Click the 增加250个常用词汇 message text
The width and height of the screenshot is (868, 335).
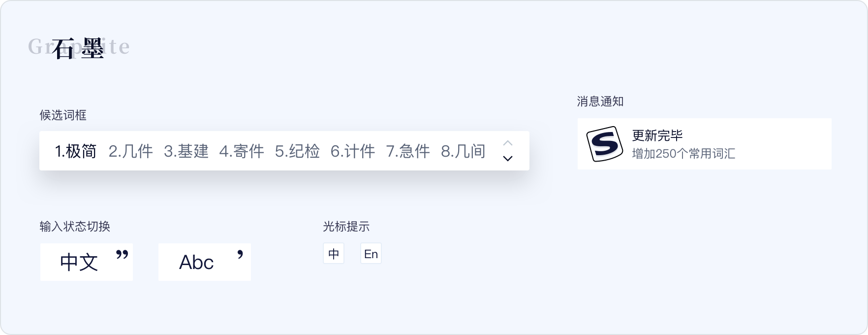(683, 154)
